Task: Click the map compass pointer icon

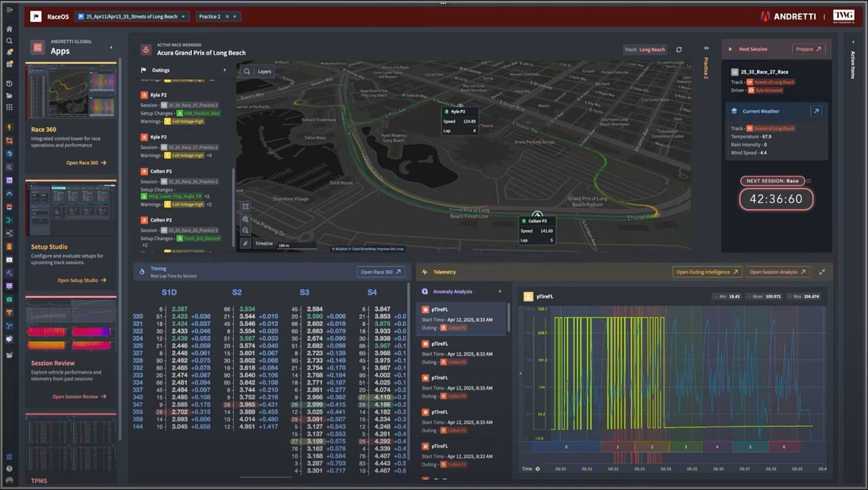Action: pos(246,243)
